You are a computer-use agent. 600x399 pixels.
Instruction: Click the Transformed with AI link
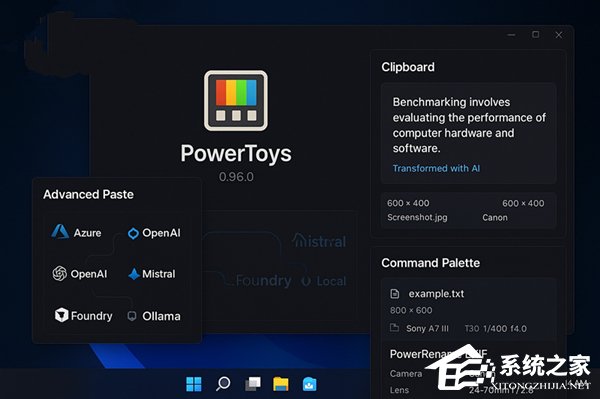point(436,168)
